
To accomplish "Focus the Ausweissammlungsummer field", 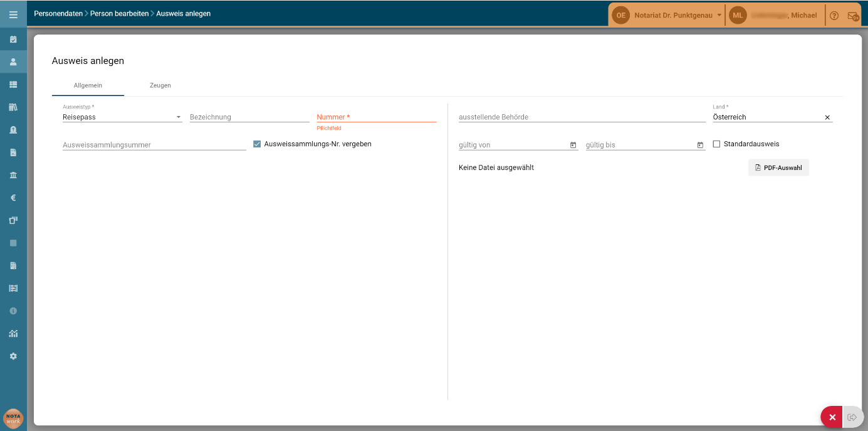I will point(154,145).
